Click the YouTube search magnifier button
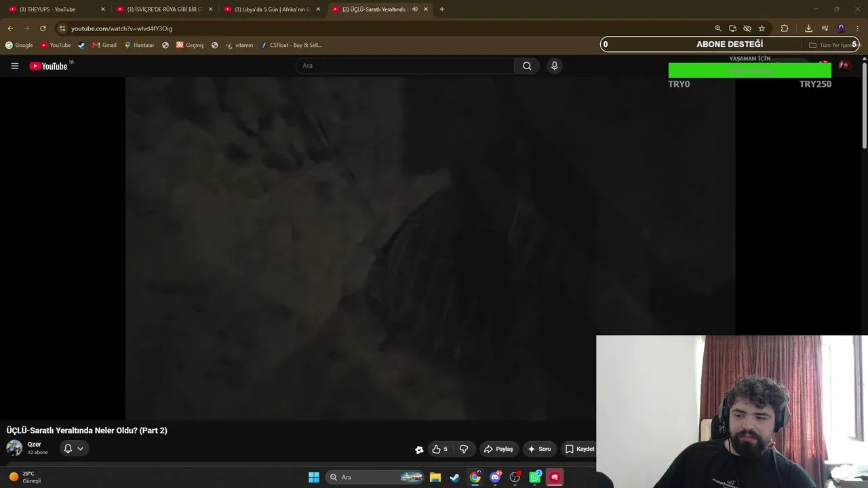This screenshot has width=868, height=488. pyautogui.click(x=527, y=66)
